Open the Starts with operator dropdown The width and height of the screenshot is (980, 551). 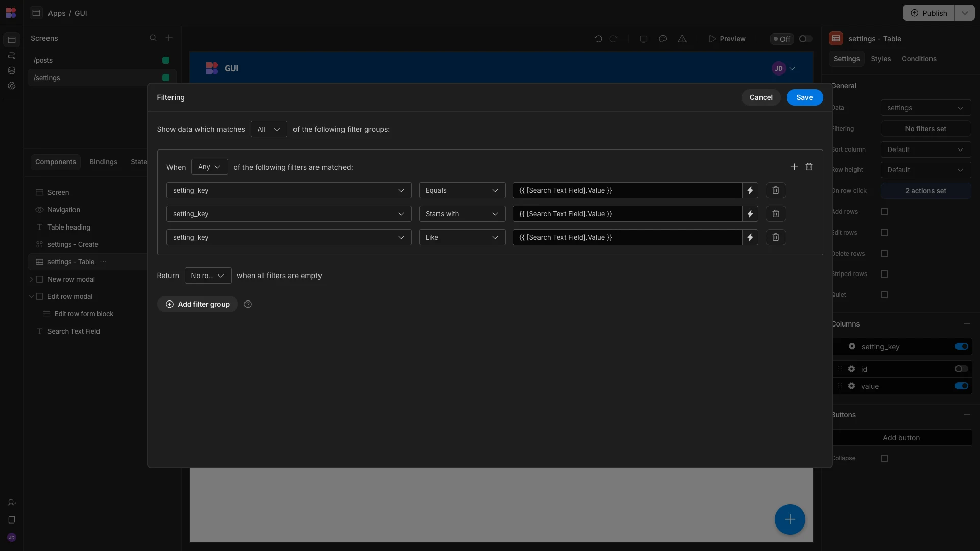click(x=462, y=214)
